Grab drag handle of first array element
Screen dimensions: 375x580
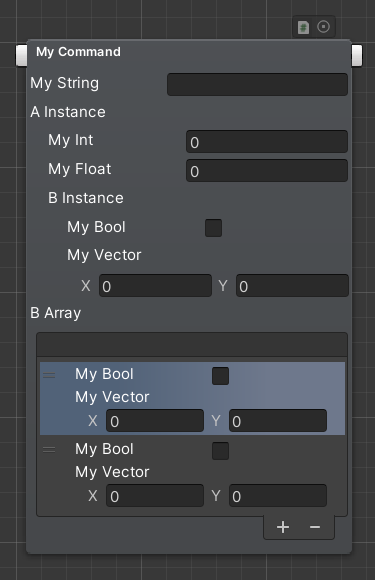click(x=49, y=375)
